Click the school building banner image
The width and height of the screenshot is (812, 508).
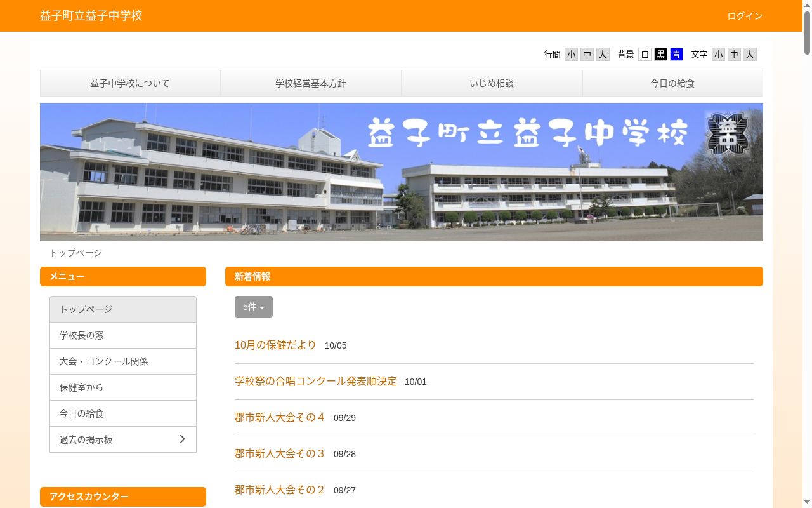(x=402, y=172)
